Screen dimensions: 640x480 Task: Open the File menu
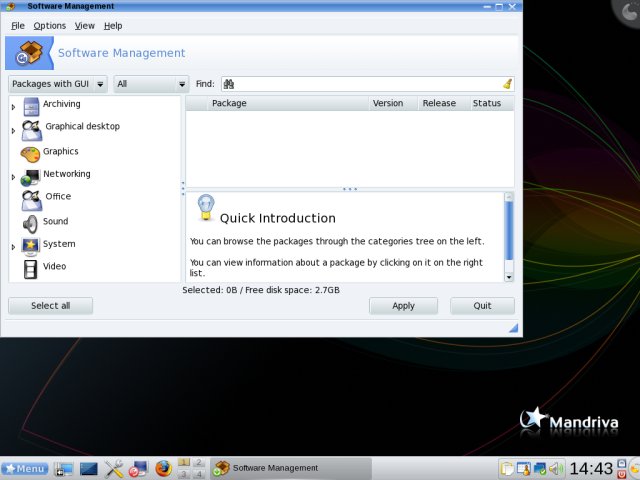18,26
